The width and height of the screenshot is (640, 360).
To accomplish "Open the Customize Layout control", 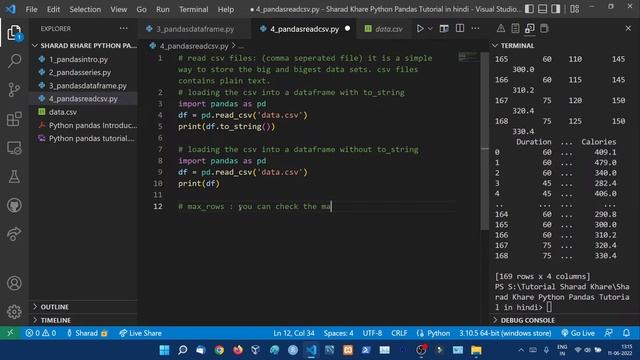I will pyautogui.click(x=575, y=9).
